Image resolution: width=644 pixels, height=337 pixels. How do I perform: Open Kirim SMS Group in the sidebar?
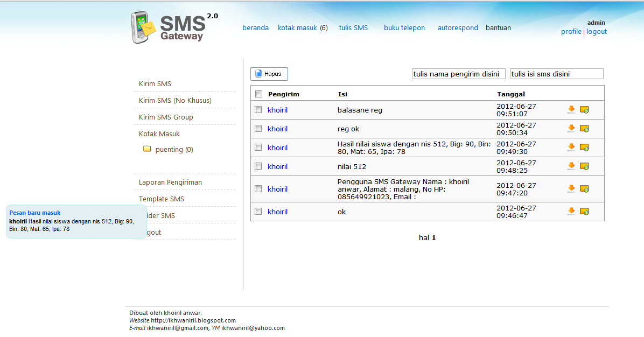click(x=166, y=117)
